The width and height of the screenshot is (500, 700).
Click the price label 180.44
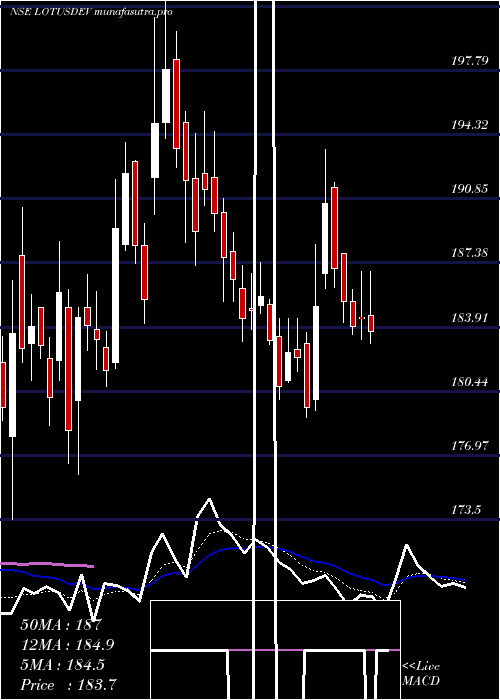click(469, 382)
